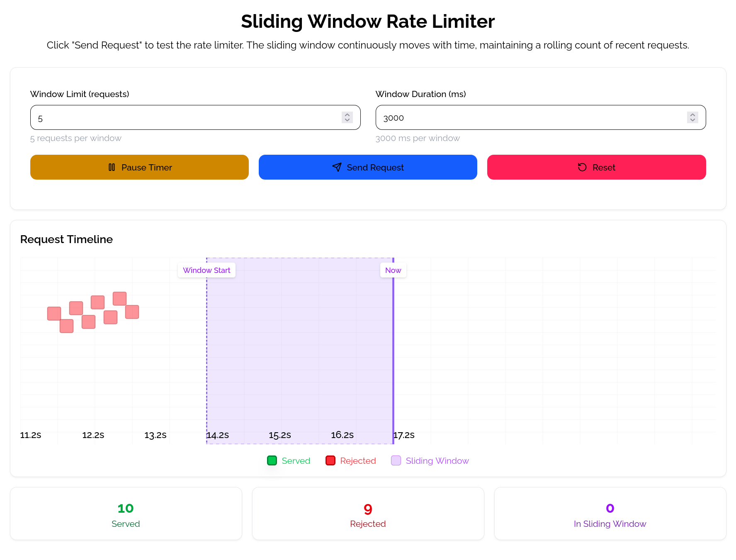Pause the timer
The width and height of the screenshot is (736, 560).
139,167
